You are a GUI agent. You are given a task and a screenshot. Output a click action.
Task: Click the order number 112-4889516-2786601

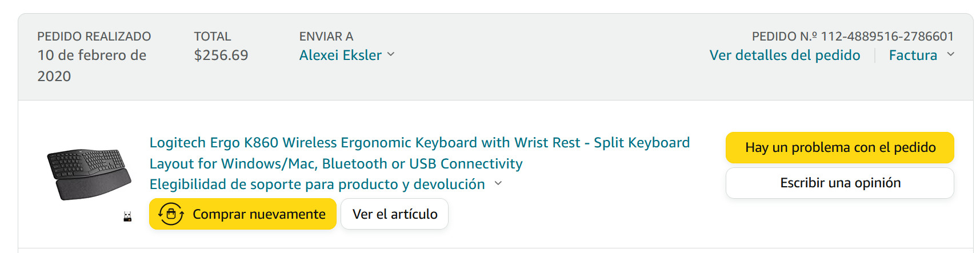pos(887,37)
